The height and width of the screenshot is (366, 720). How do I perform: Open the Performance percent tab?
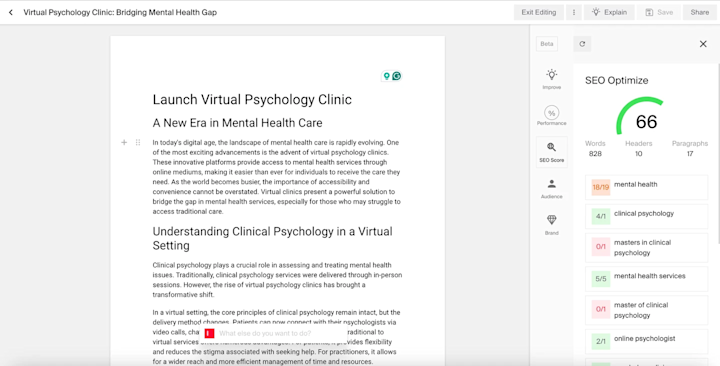[x=551, y=115]
